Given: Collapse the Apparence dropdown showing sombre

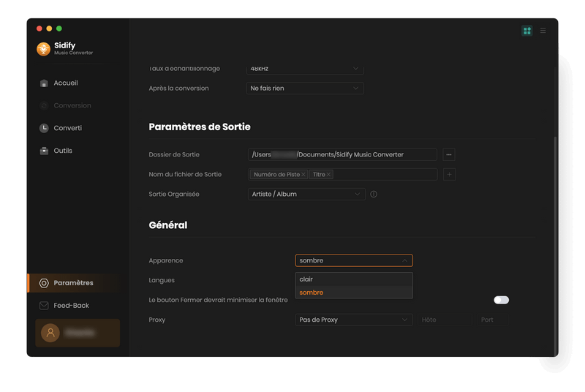Looking at the screenshot, I should [353, 260].
